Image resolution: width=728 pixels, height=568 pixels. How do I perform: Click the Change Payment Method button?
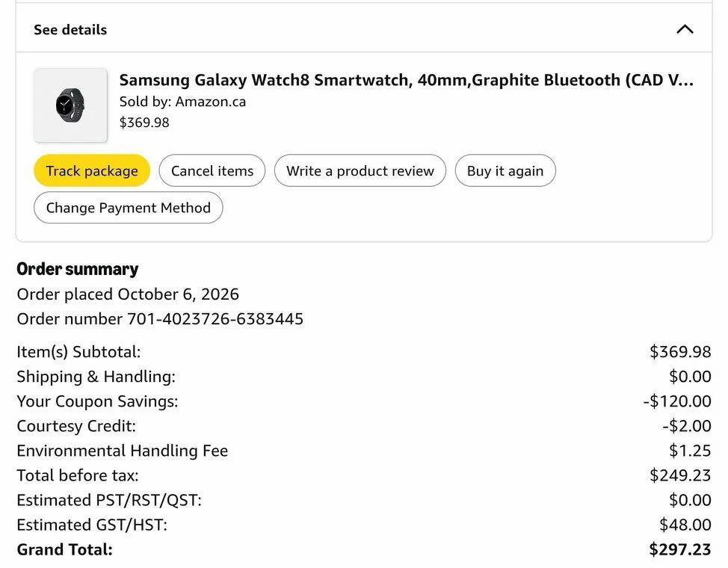(x=128, y=207)
